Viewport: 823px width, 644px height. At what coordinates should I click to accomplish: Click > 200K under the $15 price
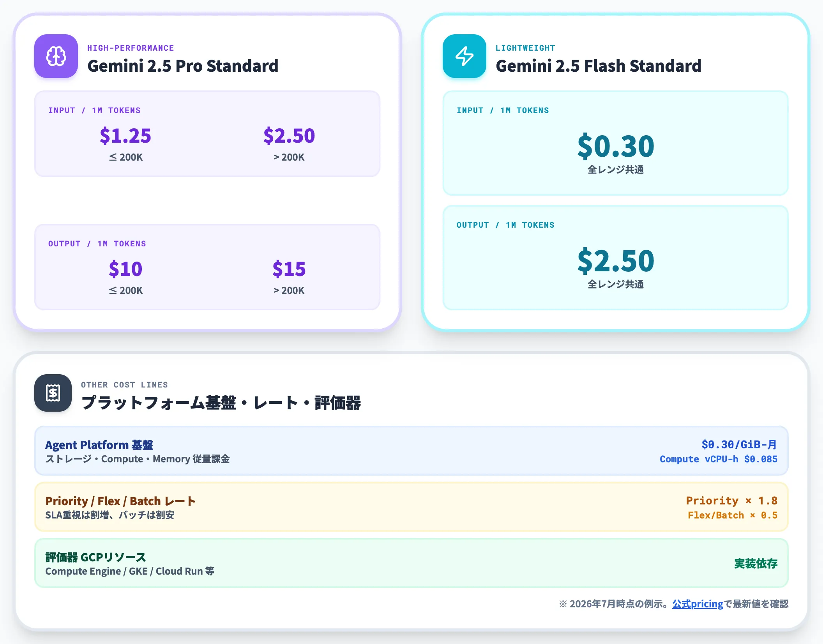point(289,290)
